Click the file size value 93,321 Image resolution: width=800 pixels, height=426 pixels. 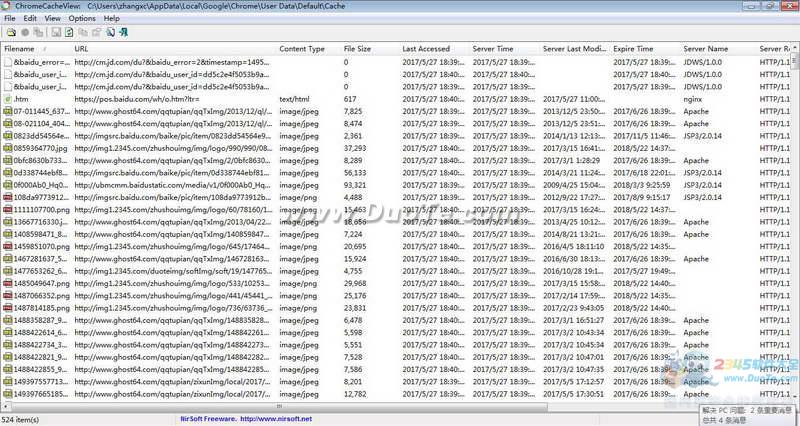355,185
